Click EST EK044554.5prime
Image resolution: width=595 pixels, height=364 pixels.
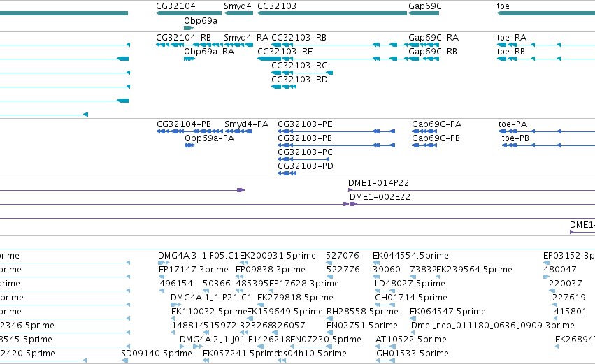(410, 256)
